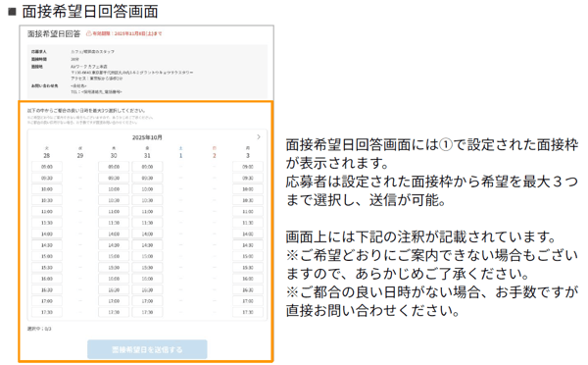Pick 16:00 slot on the 30th
This screenshot has height=365, width=588.
(x=114, y=279)
